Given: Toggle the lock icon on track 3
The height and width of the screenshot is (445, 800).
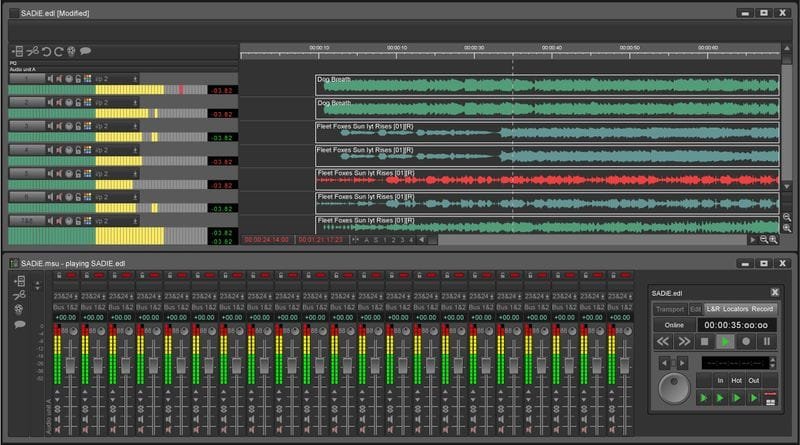Looking at the screenshot, I should click(76, 126).
